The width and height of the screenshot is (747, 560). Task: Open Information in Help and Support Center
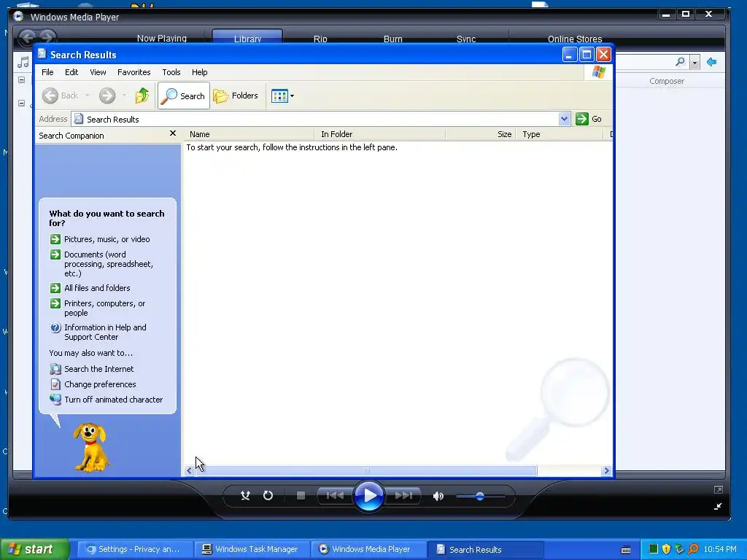(98, 332)
